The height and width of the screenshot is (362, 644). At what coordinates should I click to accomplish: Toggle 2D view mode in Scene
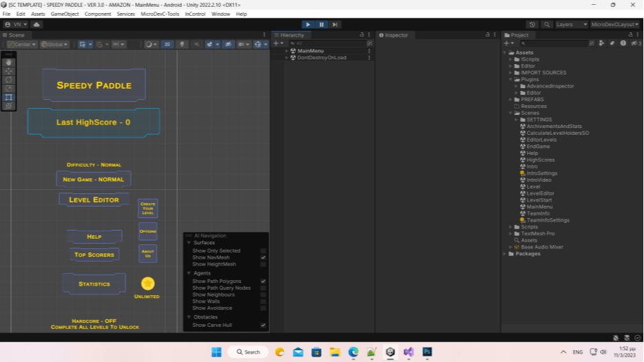[x=167, y=44]
